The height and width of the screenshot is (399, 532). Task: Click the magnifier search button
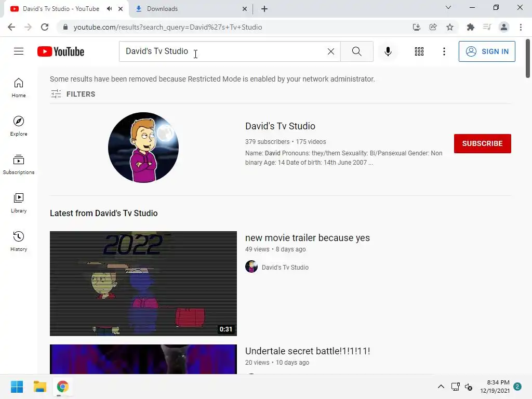point(356,51)
